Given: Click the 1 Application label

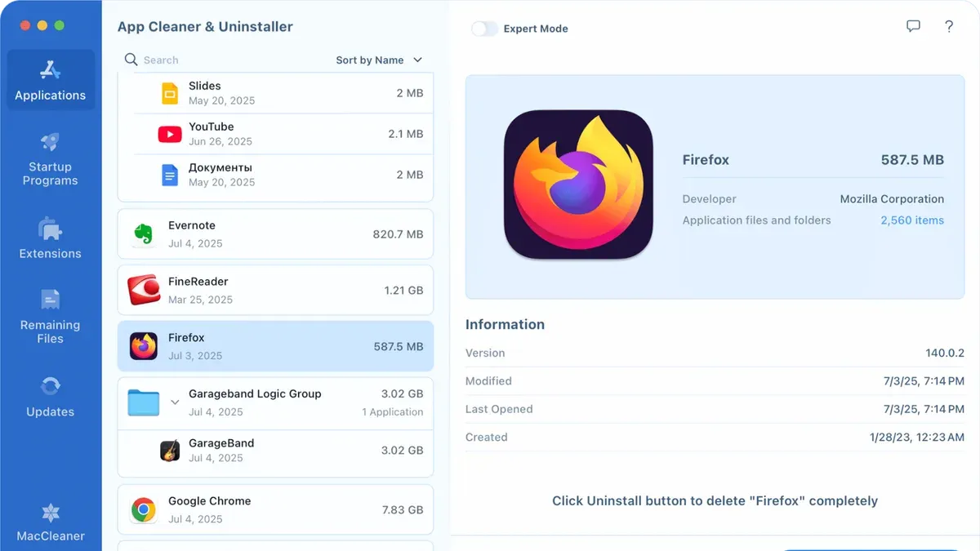Looking at the screenshot, I should 393,412.
